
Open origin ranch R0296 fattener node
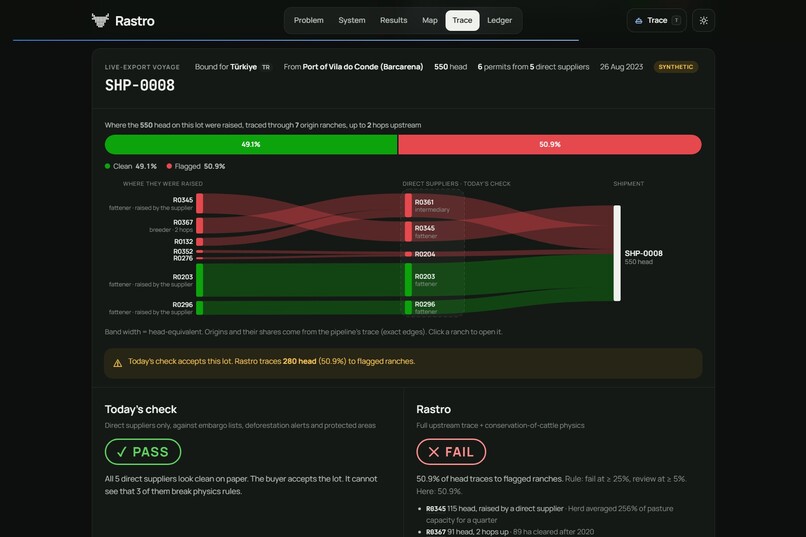pos(199,308)
